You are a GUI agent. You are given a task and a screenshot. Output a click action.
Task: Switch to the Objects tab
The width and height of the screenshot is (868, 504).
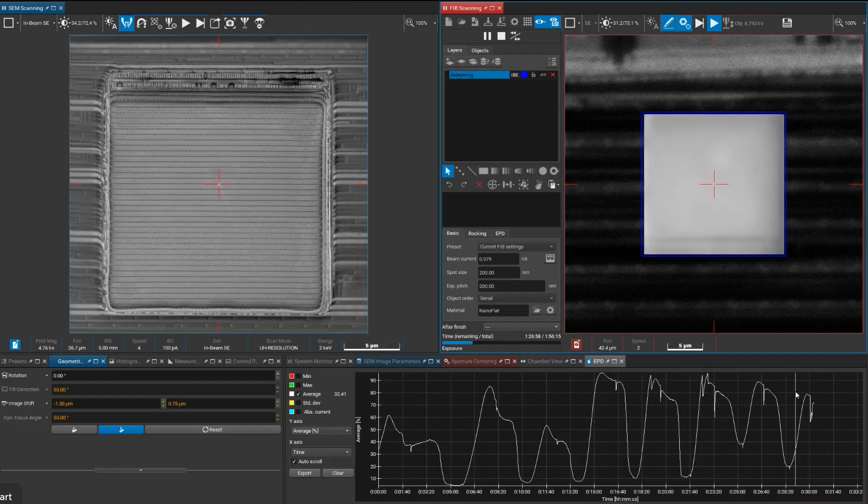pos(479,50)
